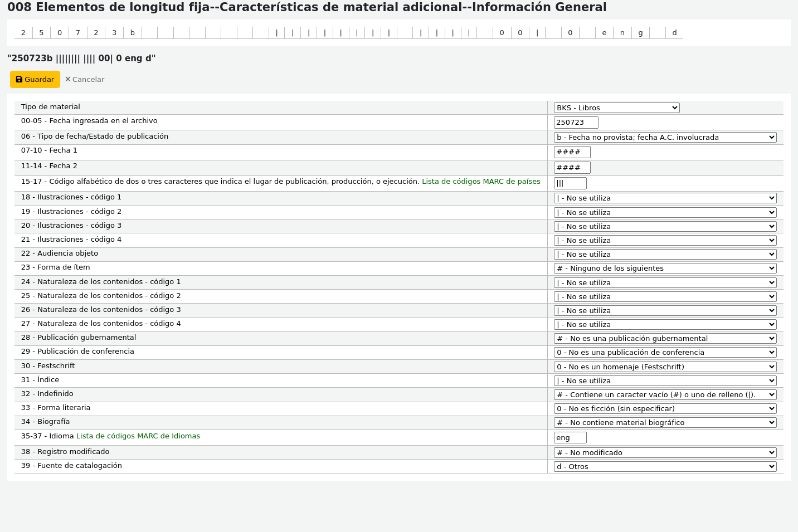
Task: Click the Fecha ingresada input field
Action: (x=576, y=123)
